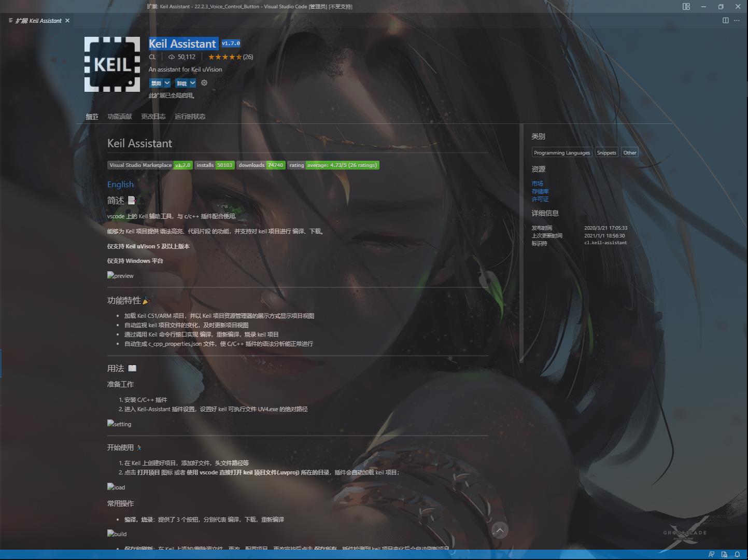Open the feedback icon in status bar
The height and width of the screenshot is (560, 748).
[x=711, y=554]
